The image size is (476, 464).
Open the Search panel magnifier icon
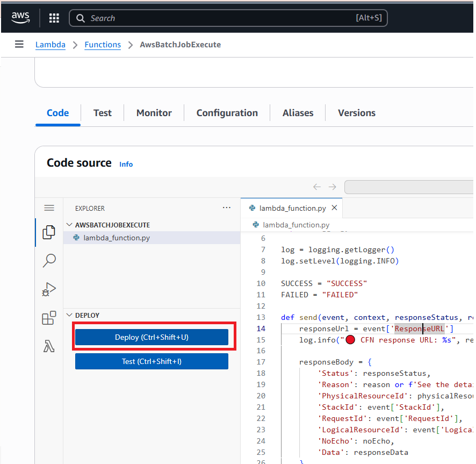pos(49,261)
